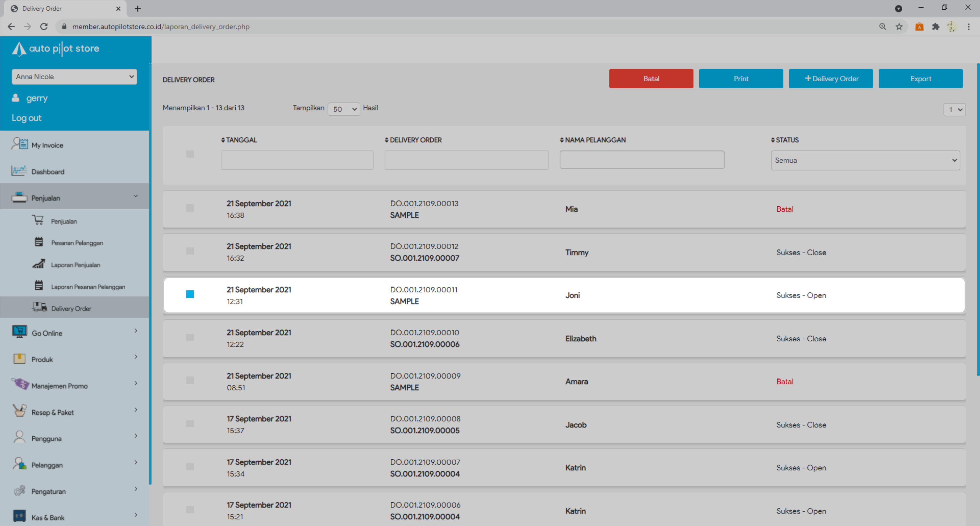The height and width of the screenshot is (526, 980).
Task: Click the Delivery Order truck icon
Action: 40,307
